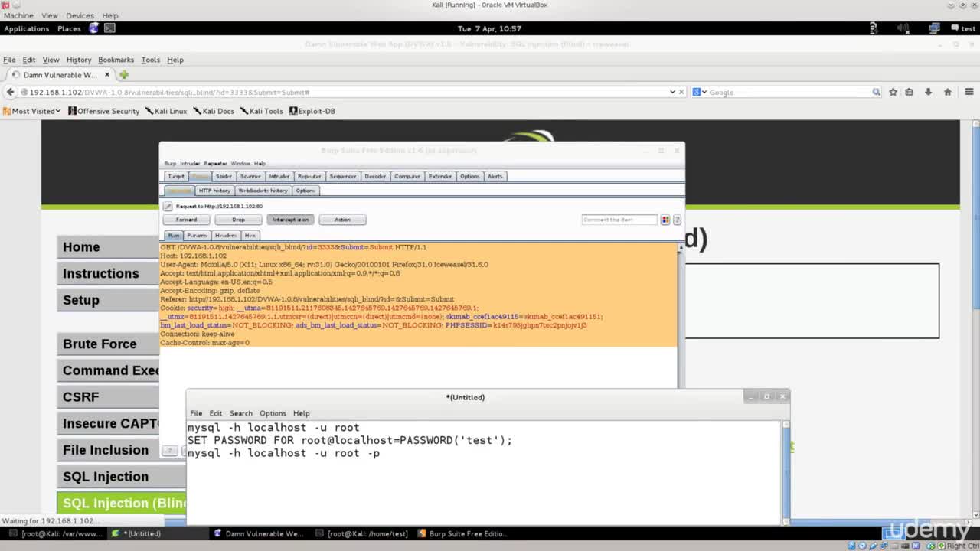Click the request edit pencil icon in Burp
Viewport: 980px width, 551px height.
click(x=168, y=206)
